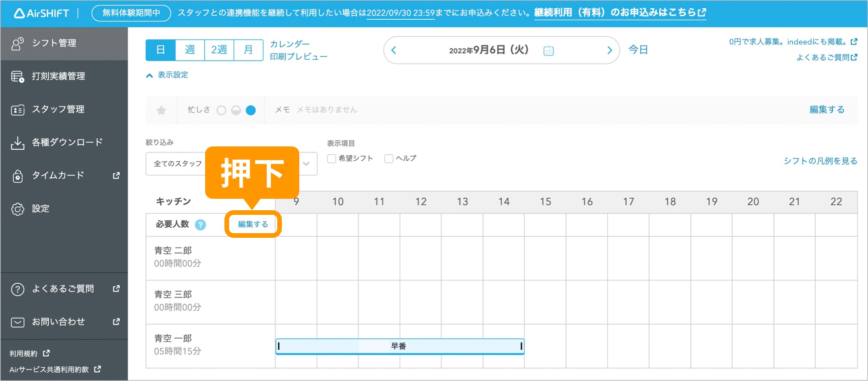The height and width of the screenshot is (381, 868).
Task: Click external link icon beside タイムカード
Action: (x=116, y=175)
